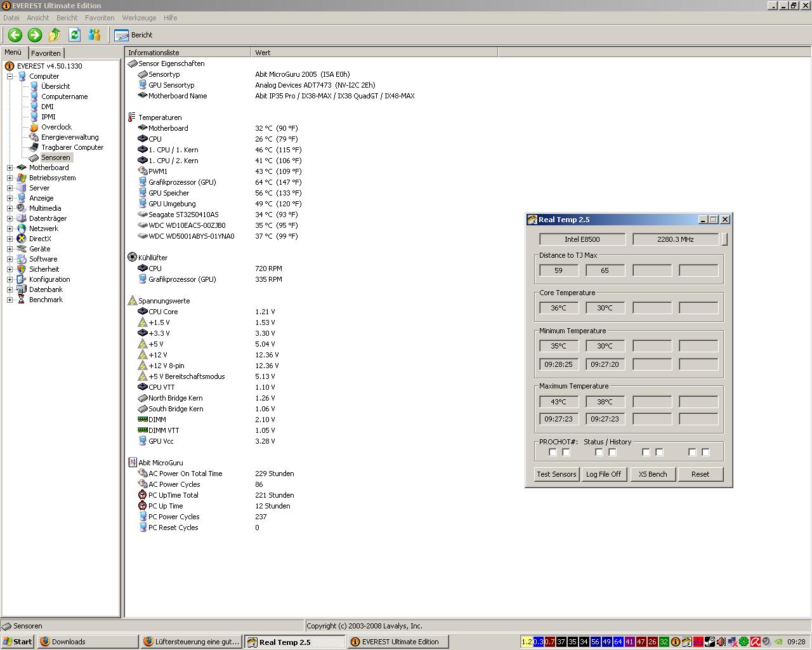
Task: Click the EVEREST info tray icon
Action: [676, 642]
